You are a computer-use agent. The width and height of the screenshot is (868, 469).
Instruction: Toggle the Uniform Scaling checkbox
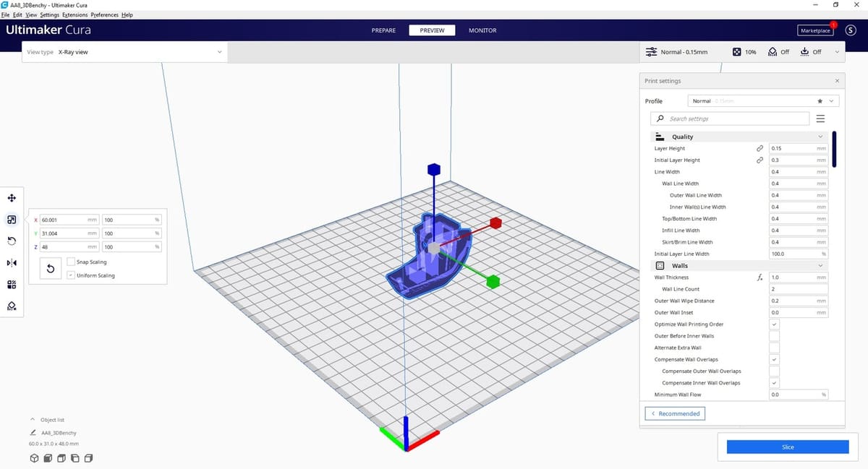tap(70, 275)
